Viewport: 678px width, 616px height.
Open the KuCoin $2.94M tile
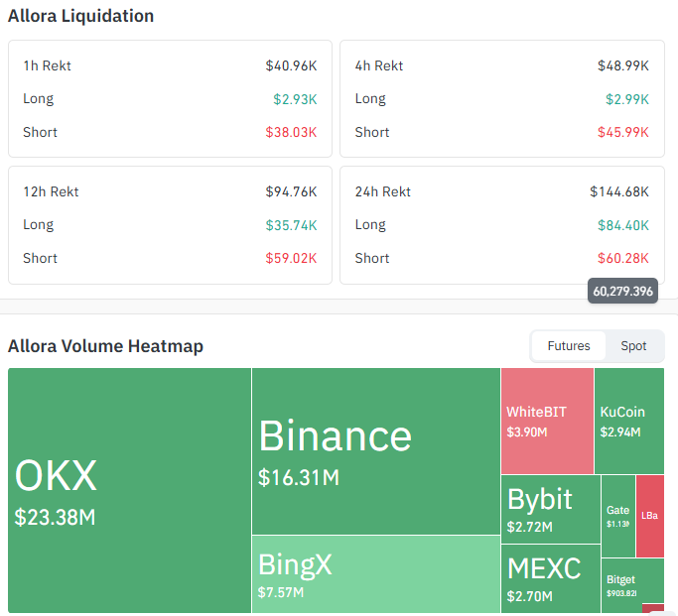(629, 421)
